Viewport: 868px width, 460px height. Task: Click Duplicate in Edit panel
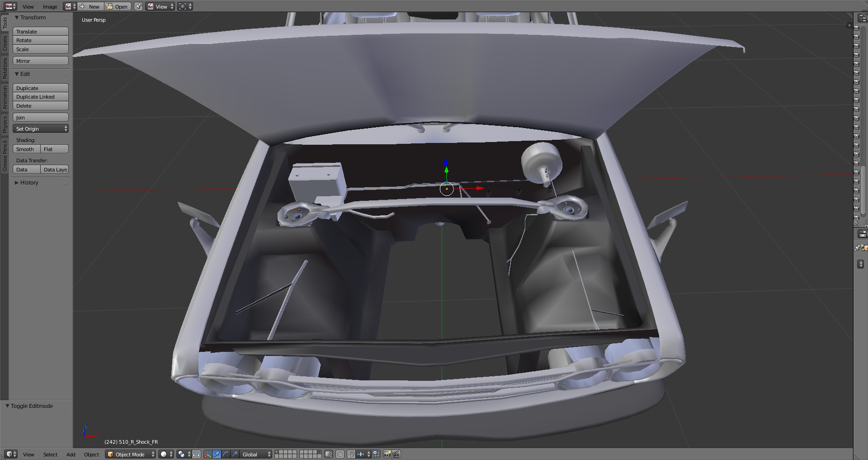pos(41,88)
